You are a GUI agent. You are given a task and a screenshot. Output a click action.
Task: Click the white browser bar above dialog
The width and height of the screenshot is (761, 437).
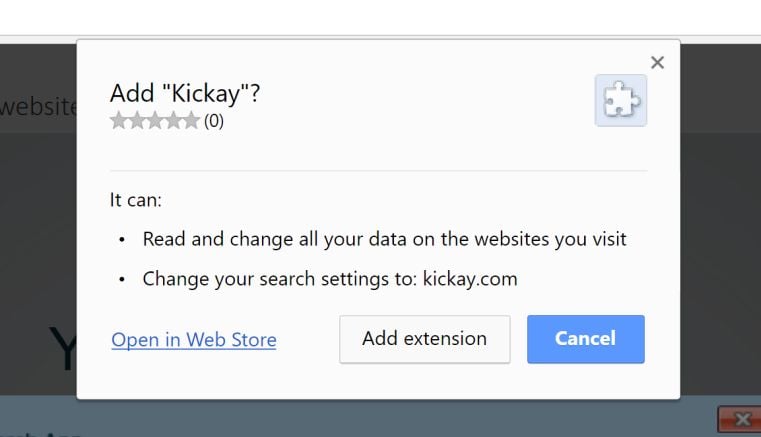point(380,18)
